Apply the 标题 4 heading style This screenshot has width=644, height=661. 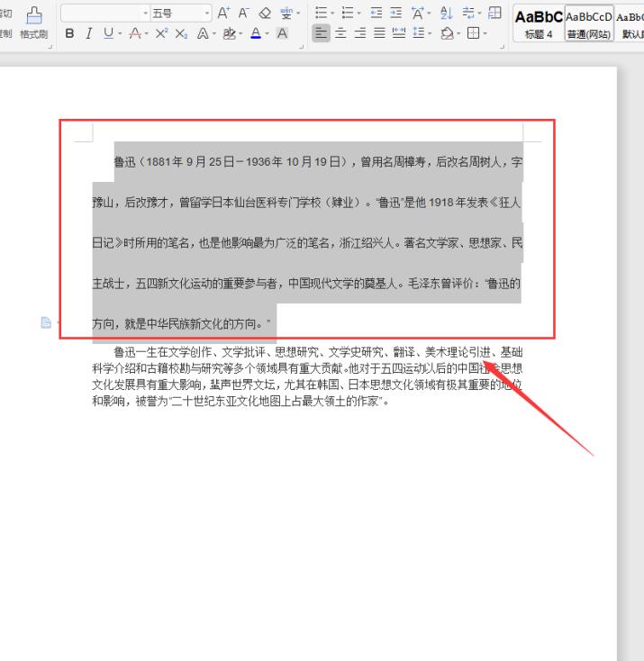539,23
